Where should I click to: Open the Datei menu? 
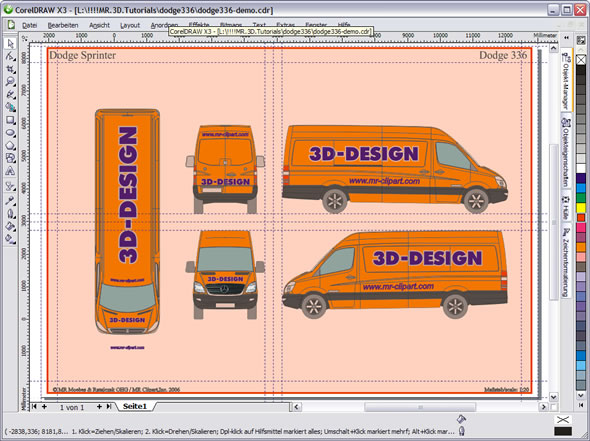point(29,25)
